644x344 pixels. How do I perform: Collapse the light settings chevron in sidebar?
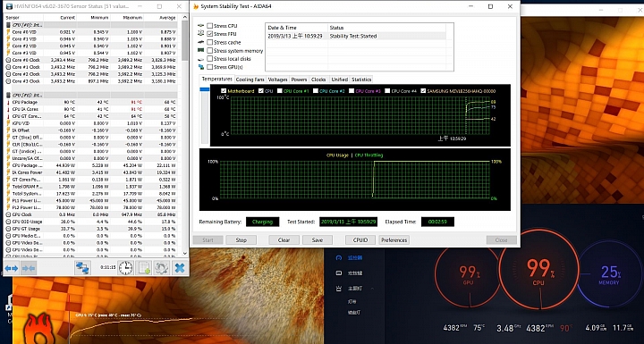(x=372, y=289)
